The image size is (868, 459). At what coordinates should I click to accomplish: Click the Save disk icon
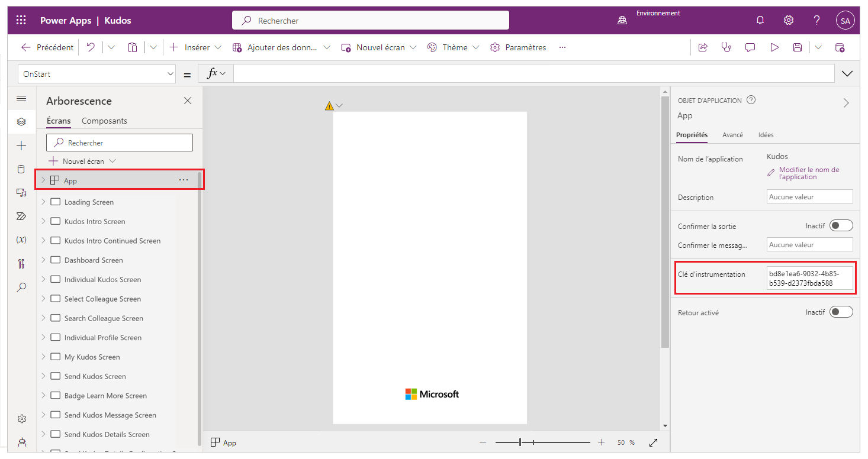798,47
